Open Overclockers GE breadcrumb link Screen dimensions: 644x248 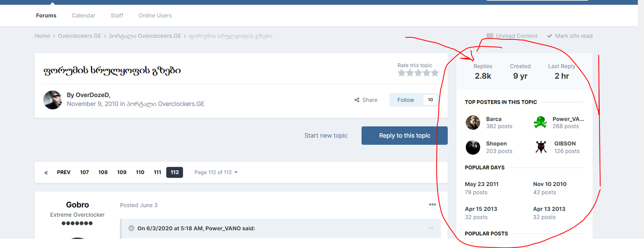point(79,36)
